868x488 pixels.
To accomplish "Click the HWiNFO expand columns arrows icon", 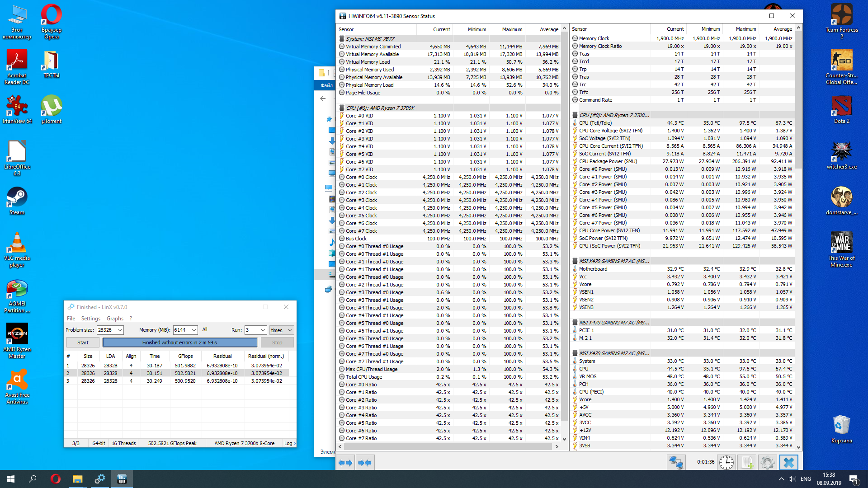I will pyautogui.click(x=345, y=462).
